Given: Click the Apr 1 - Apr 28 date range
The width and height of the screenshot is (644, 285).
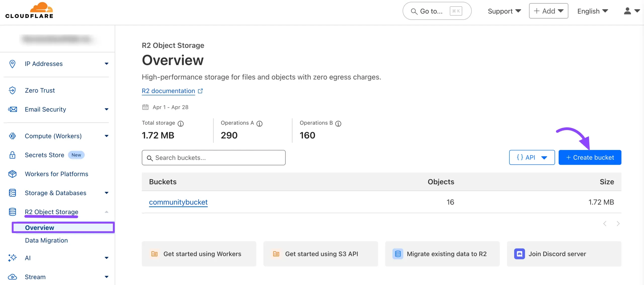Looking at the screenshot, I should (x=170, y=107).
